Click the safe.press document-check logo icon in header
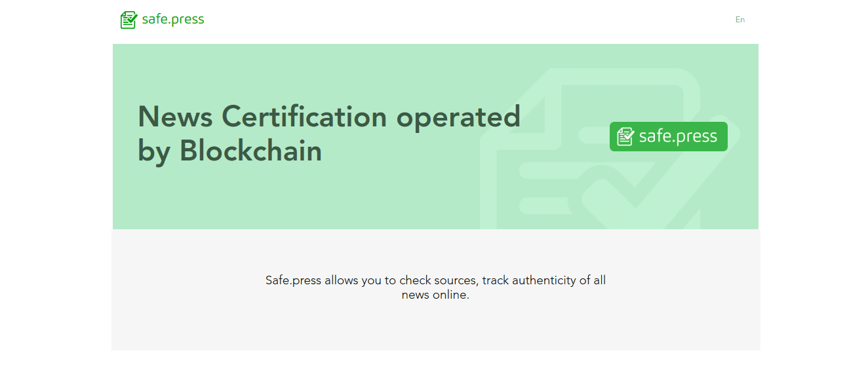The height and width of the screenshot is (374, 868). coord(128,20)
